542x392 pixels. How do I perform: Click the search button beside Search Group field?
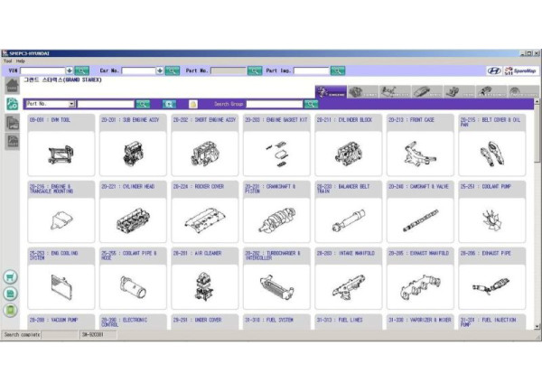tap(311, 104)
